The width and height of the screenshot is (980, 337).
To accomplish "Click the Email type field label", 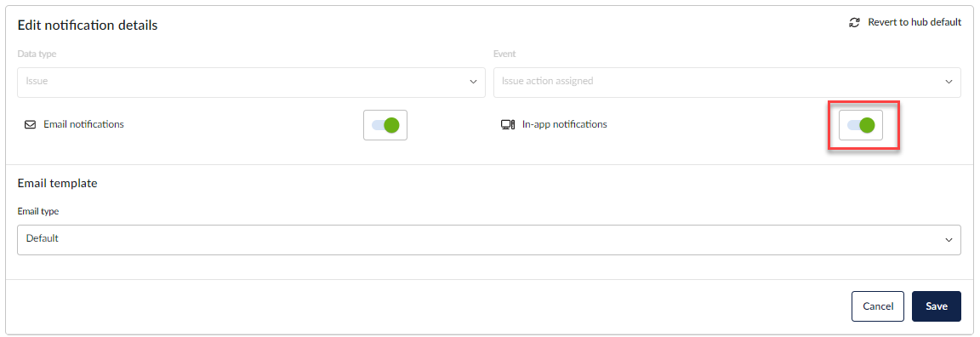I will pyautogui.click(x=38, y=211).
